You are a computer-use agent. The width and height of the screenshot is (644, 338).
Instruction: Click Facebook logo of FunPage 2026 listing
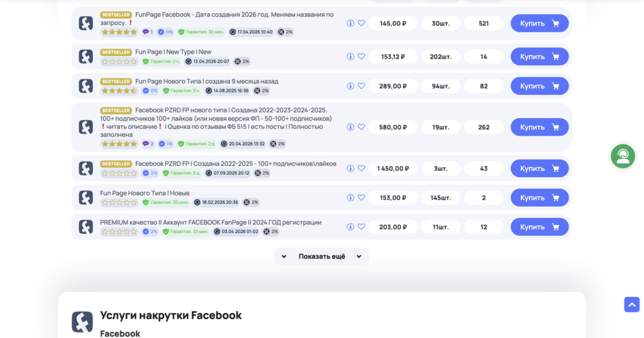coord(86,23)
